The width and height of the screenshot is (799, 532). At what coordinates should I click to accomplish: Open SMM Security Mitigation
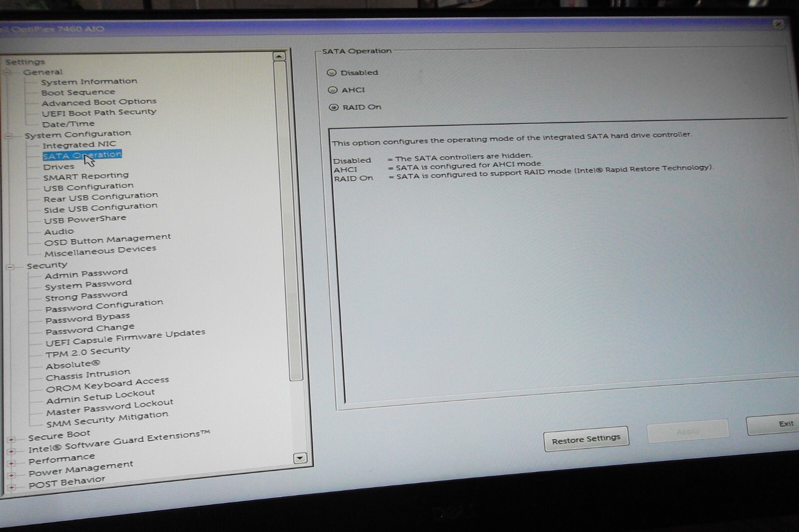click(x=107, y=419)
